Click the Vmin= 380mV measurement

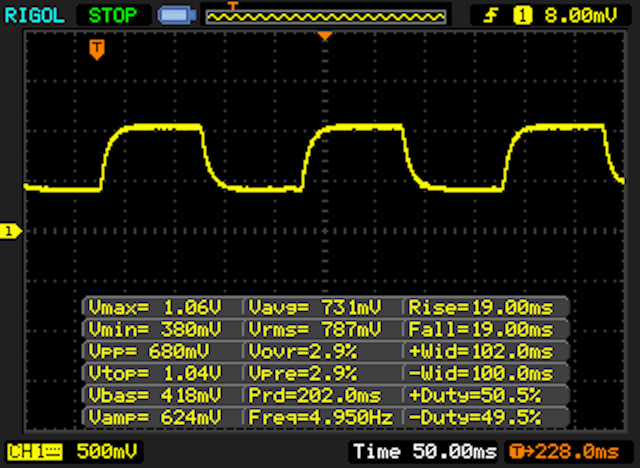click(x=155, y=329)
